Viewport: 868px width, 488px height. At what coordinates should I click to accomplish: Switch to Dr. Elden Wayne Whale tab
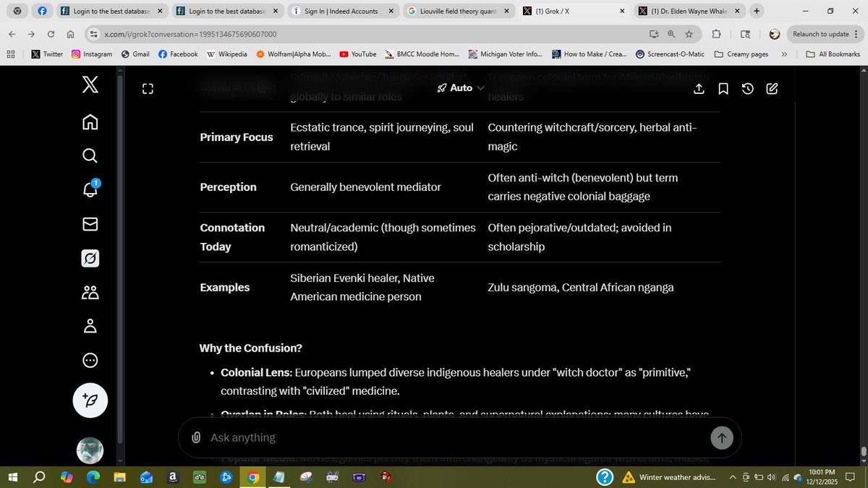689,11
